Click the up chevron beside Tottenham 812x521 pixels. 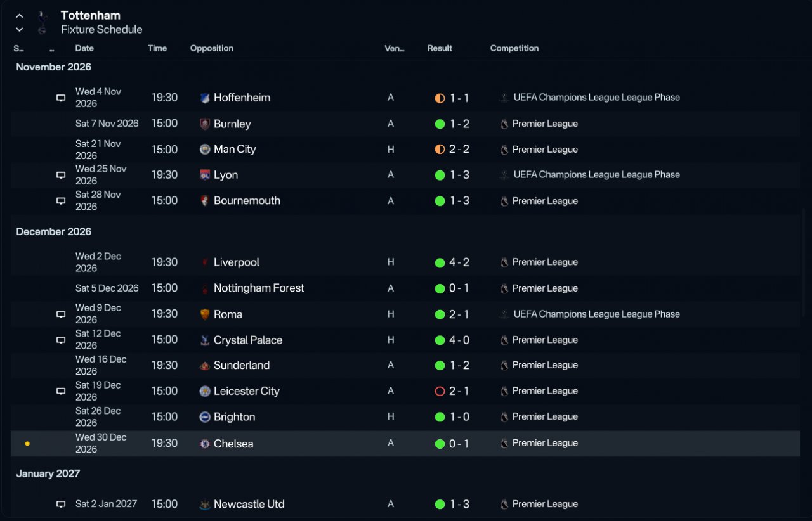(x=20, y=16)
